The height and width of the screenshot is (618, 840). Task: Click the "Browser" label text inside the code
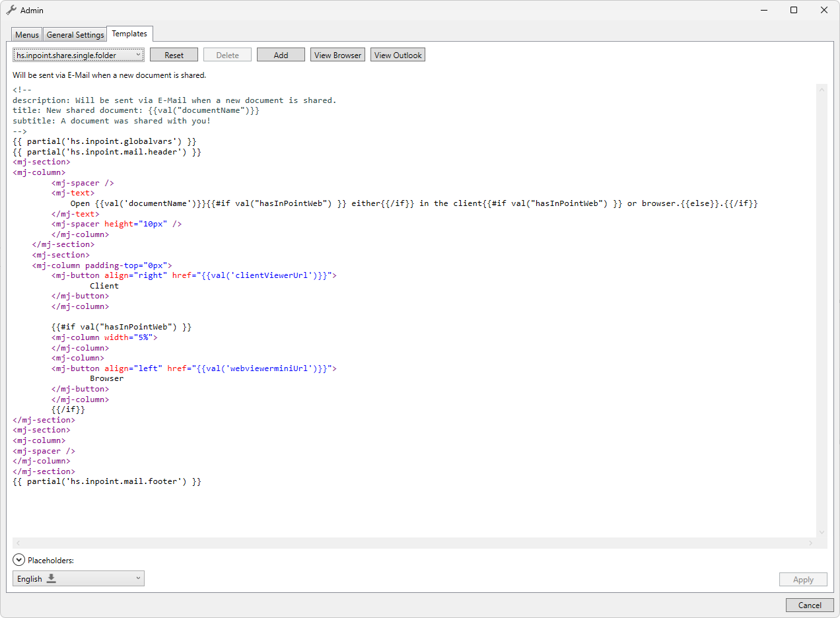point(107,379)
